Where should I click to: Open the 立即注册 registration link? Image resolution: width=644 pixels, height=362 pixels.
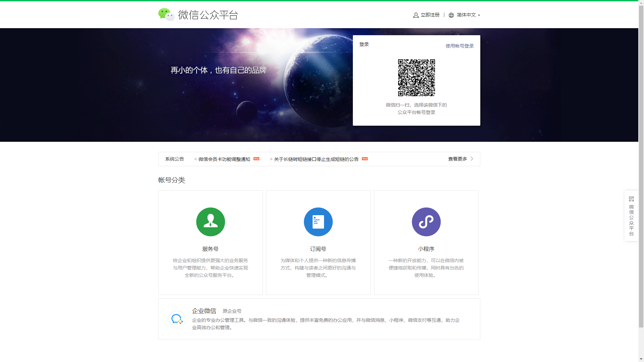pos(430,15)
